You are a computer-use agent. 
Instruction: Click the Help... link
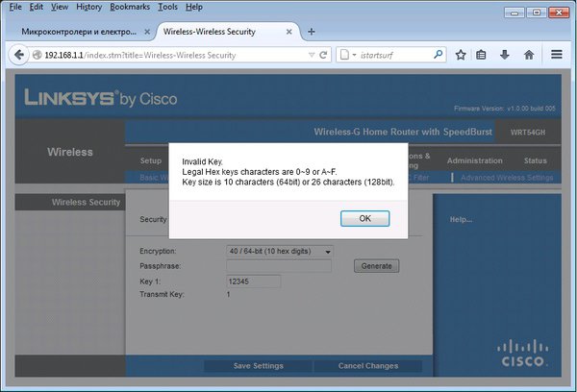[x=461, y=219]
